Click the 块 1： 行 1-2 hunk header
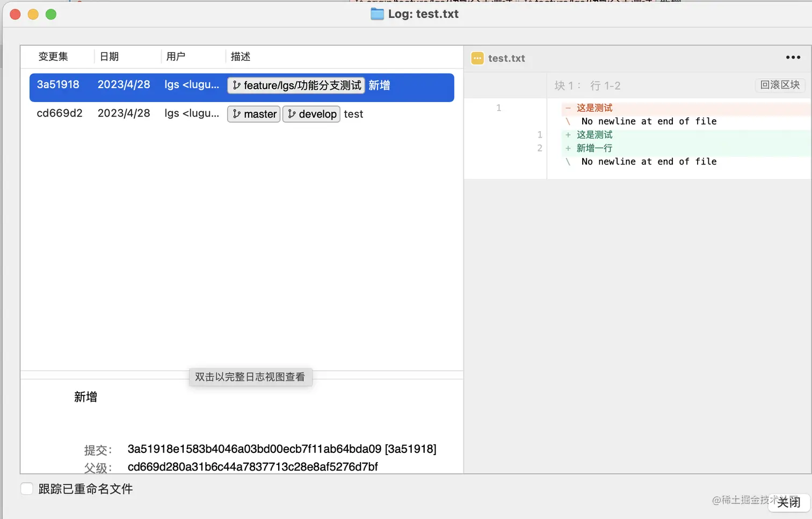 (x=588, y=85)
